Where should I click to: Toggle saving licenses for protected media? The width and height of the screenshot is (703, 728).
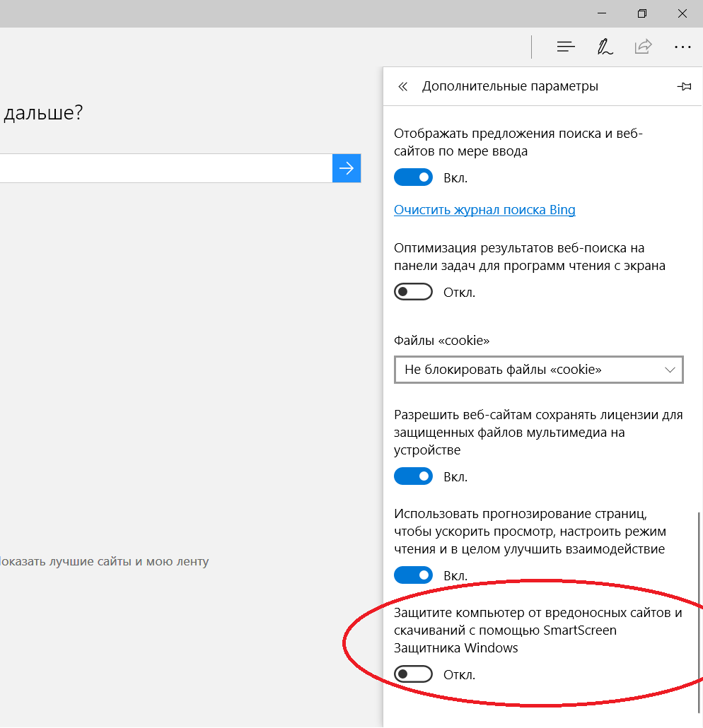click(x=413, y=476)
